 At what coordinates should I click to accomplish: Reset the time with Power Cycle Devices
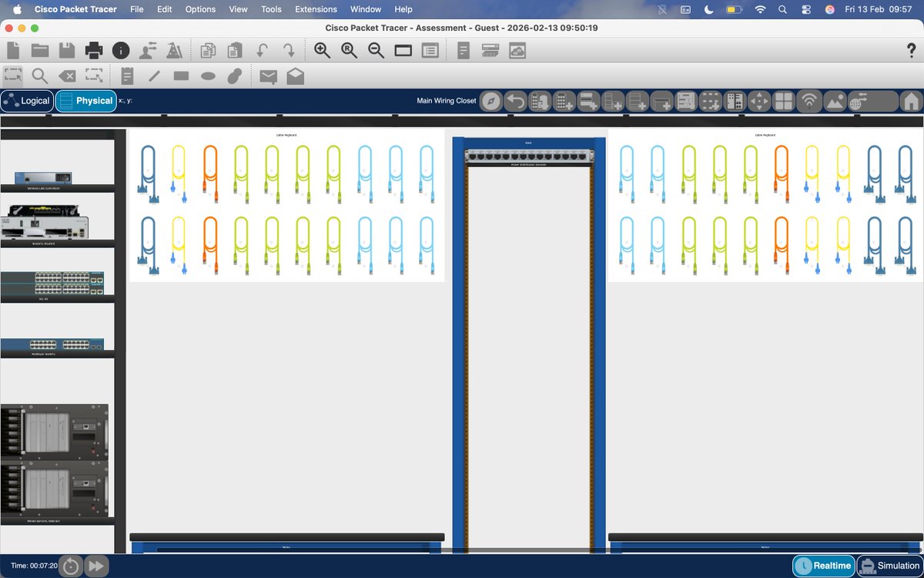click(x=71, y=566)
